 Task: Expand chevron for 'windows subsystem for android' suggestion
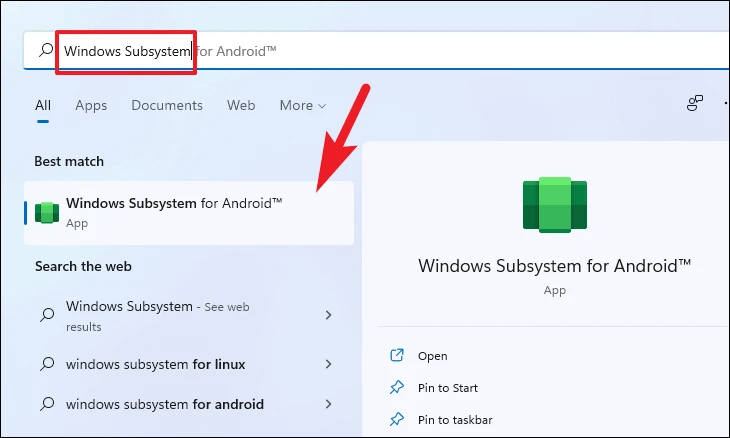(x=328, y=404)
